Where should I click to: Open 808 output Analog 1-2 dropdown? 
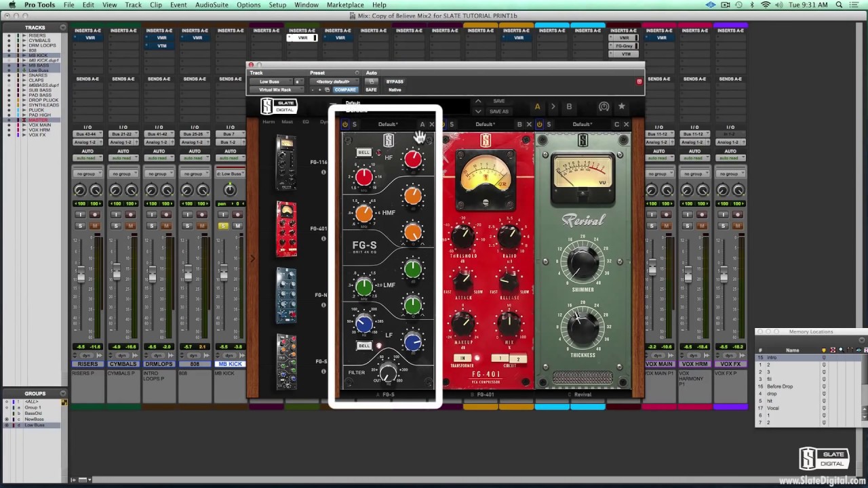[195, 142]
